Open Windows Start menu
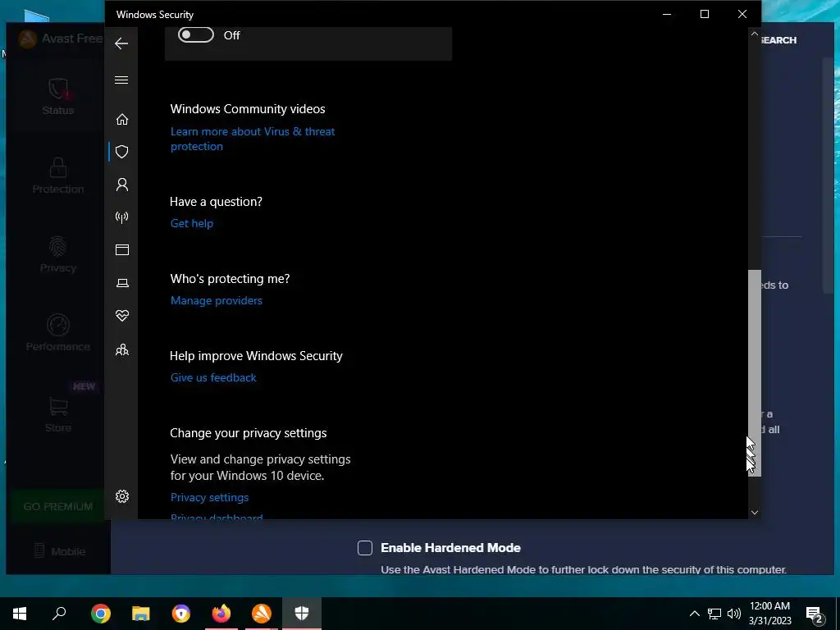This screenshot has height=630, width=840. coord(20,614)
